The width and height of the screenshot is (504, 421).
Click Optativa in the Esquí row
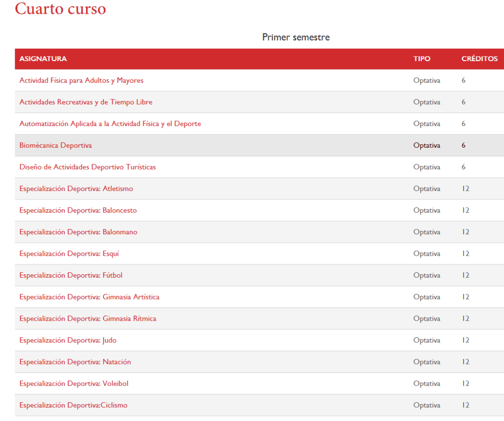(x=427, y=254)
